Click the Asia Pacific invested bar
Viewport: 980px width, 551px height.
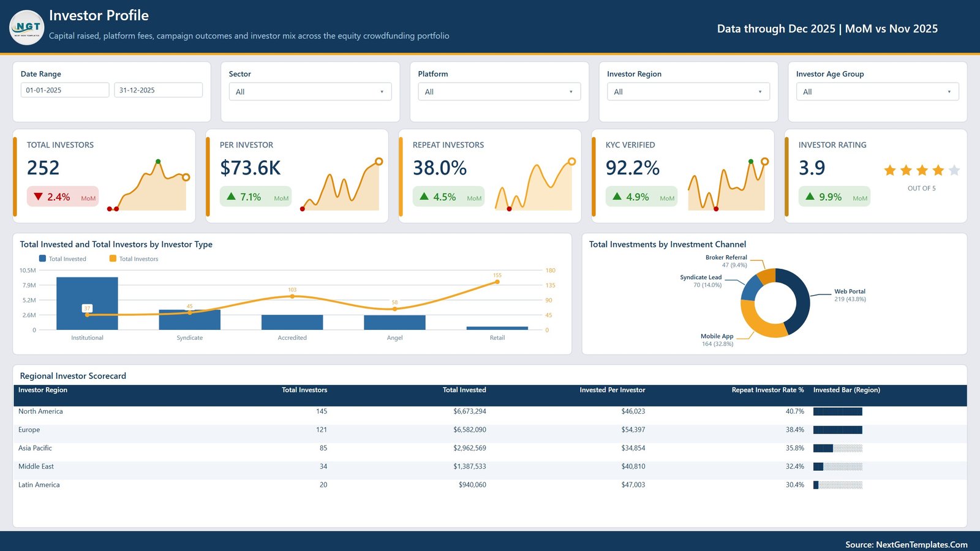point(838,448)
